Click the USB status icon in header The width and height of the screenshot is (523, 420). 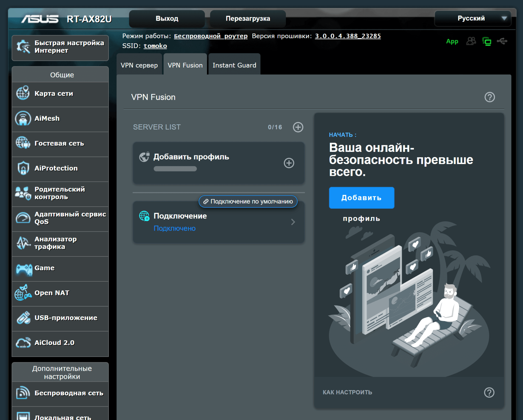pos(502,41)
